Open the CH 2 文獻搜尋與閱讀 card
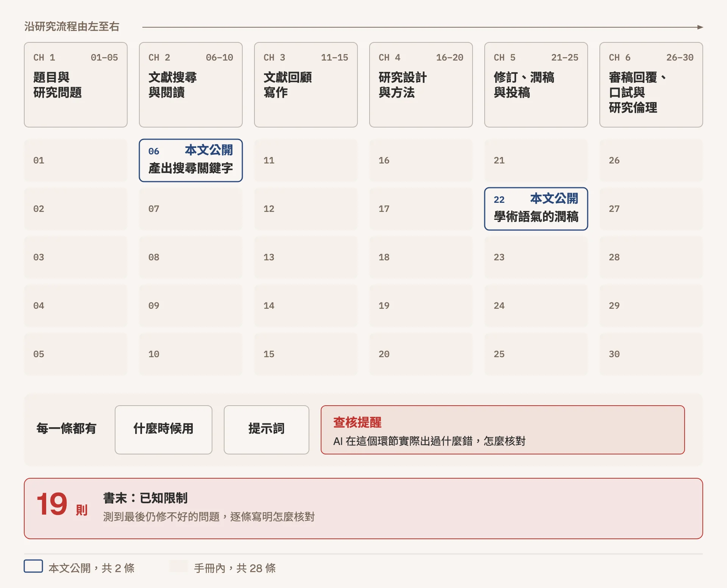This screenshot has width=727, height=588. point(191,85)
